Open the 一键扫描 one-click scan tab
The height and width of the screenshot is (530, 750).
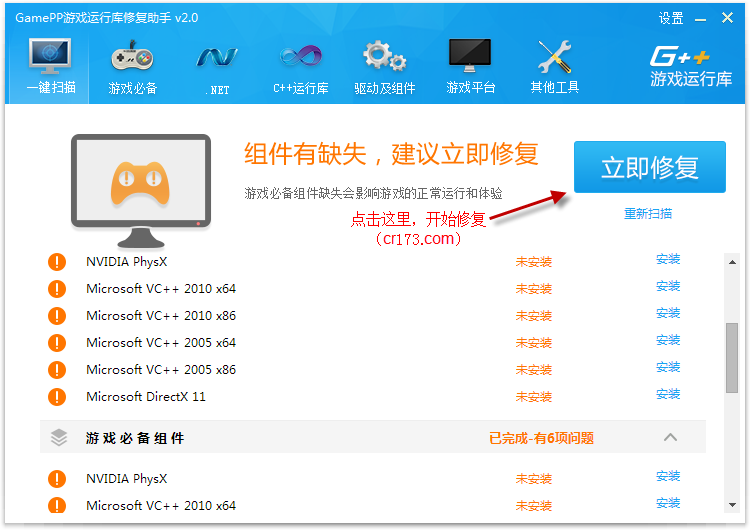[x=50, y=66]
